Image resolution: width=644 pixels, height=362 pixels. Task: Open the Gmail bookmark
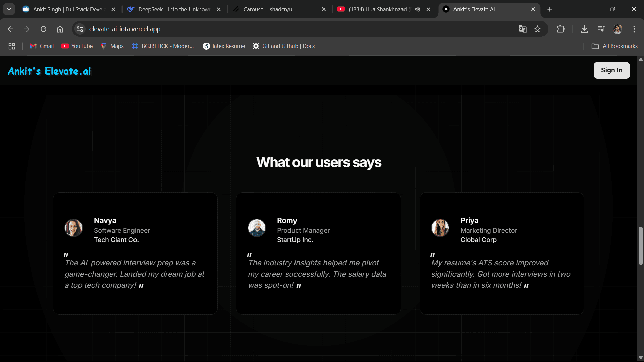(42, 46)
